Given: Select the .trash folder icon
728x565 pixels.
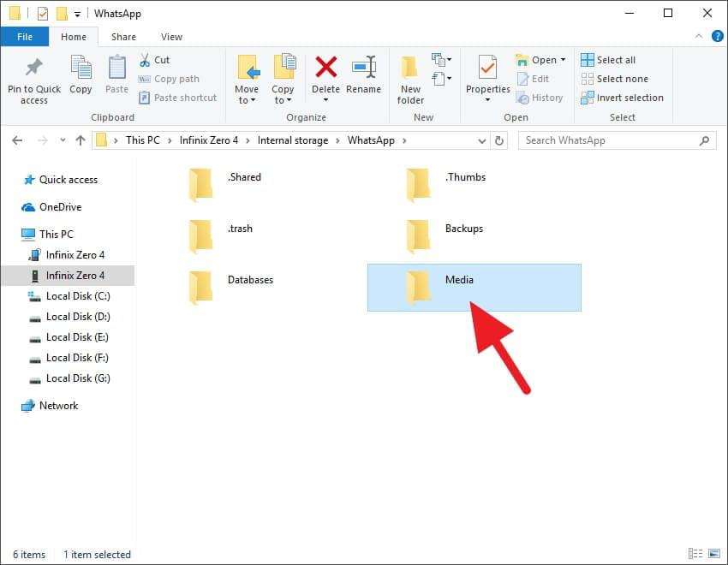Looking at the screenshot, I should pyautogui.click(x=200, y=236).
